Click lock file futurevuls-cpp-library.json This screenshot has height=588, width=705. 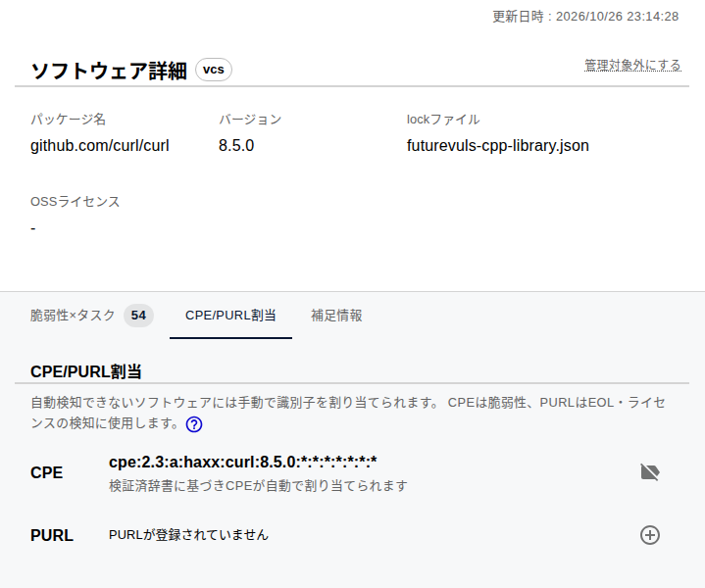[498, 146]
